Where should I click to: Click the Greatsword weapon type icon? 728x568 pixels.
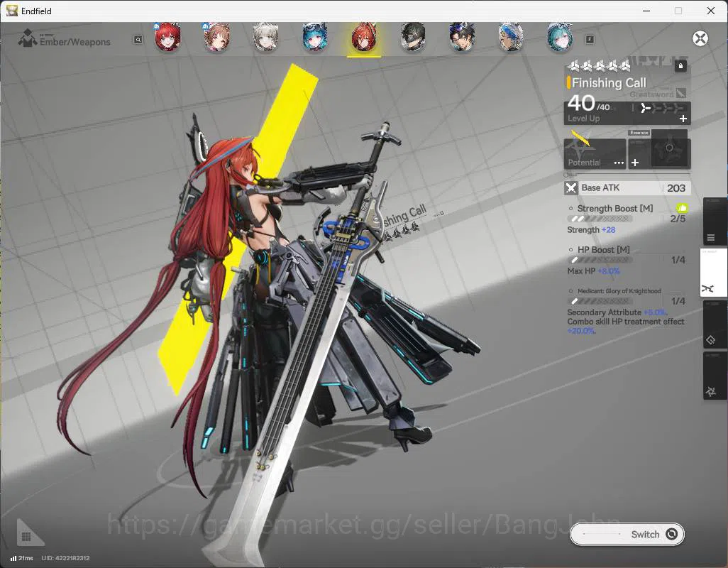[x=681, y=93]
